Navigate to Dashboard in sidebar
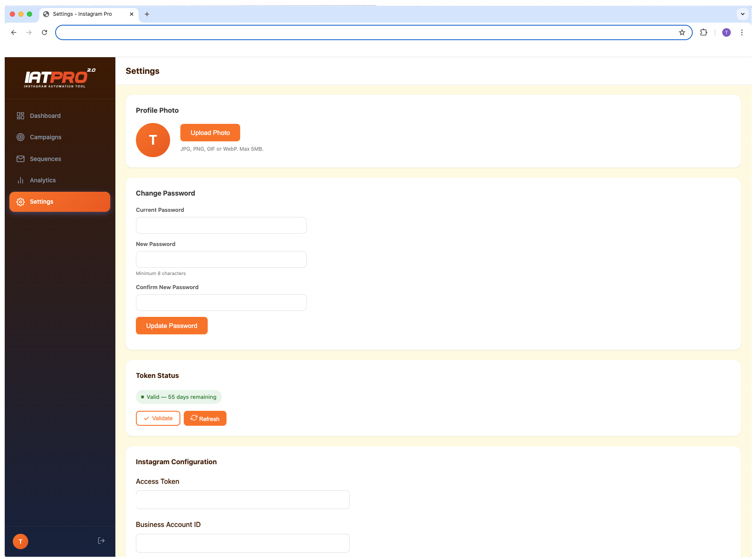Screen dimensions: 756x559 (x=60, y=116)
